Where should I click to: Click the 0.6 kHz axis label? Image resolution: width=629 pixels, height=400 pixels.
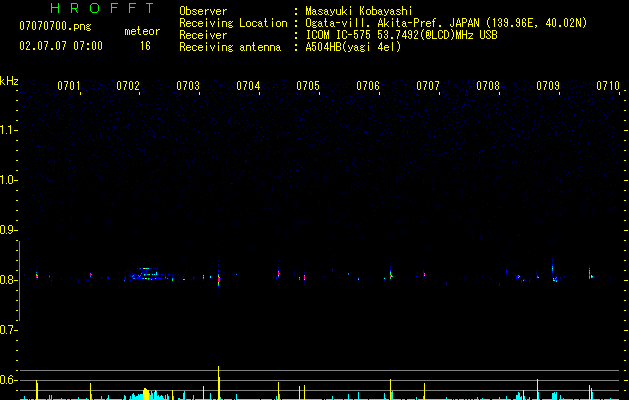pyautogui.click(x=8, y=380)
